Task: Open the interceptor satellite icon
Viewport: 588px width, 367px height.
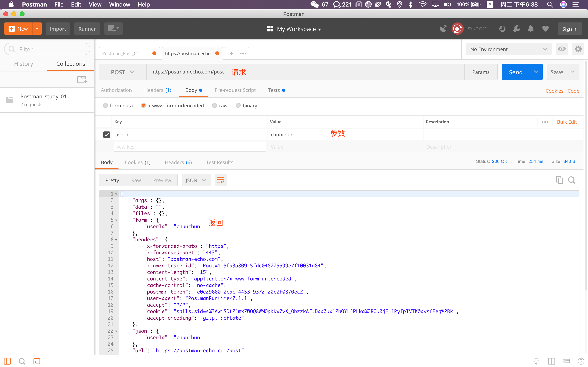Action: pos(443,29)
